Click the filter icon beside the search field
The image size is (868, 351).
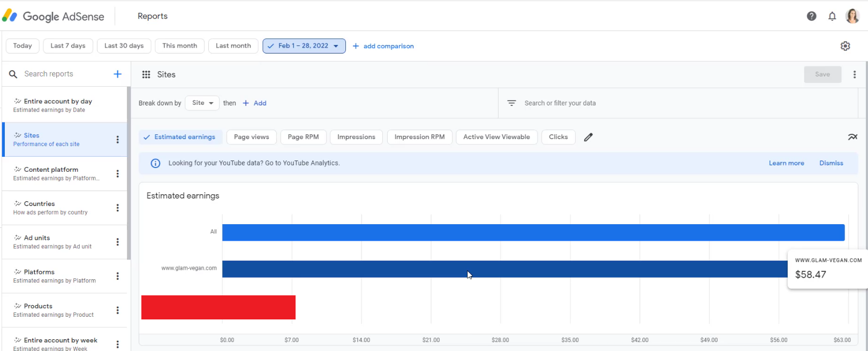(x=512, y=103)
